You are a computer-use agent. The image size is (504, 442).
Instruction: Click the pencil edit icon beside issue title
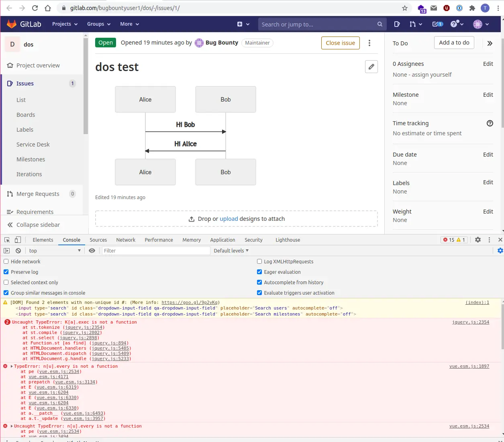[371, 67]
